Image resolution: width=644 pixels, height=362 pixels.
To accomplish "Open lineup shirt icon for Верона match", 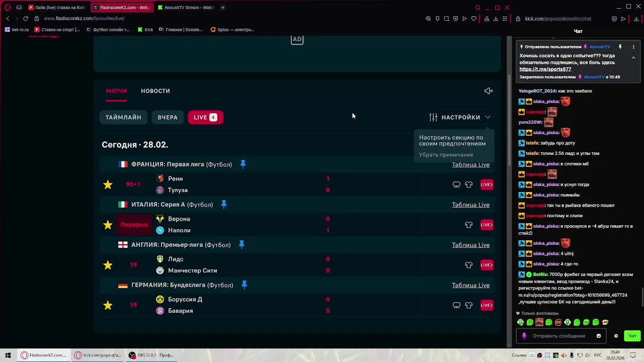I will pos(469,225).
